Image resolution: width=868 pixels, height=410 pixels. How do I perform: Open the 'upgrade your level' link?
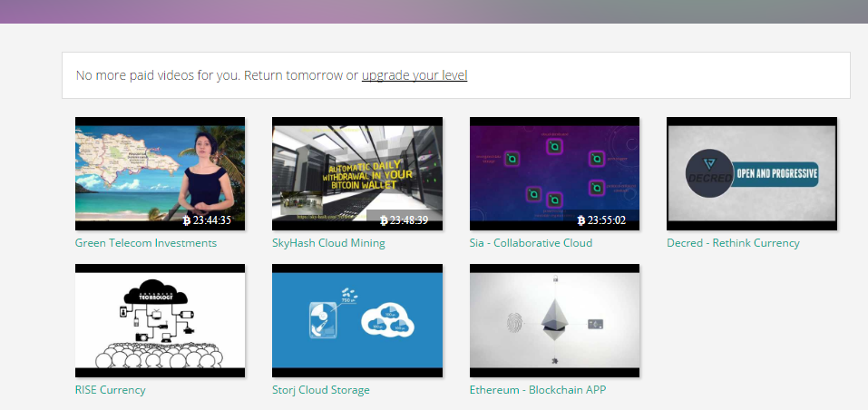pos(414,75)
